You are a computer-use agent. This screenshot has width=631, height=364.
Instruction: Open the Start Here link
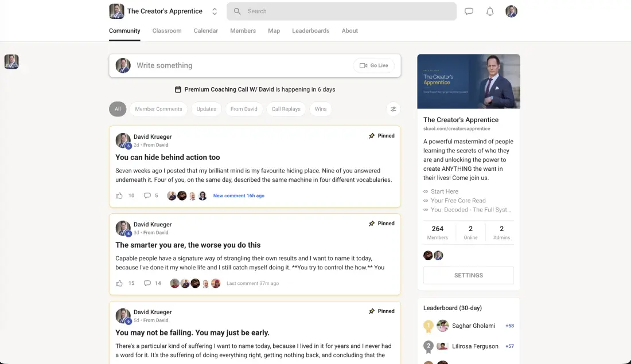[x=444, y=191]
